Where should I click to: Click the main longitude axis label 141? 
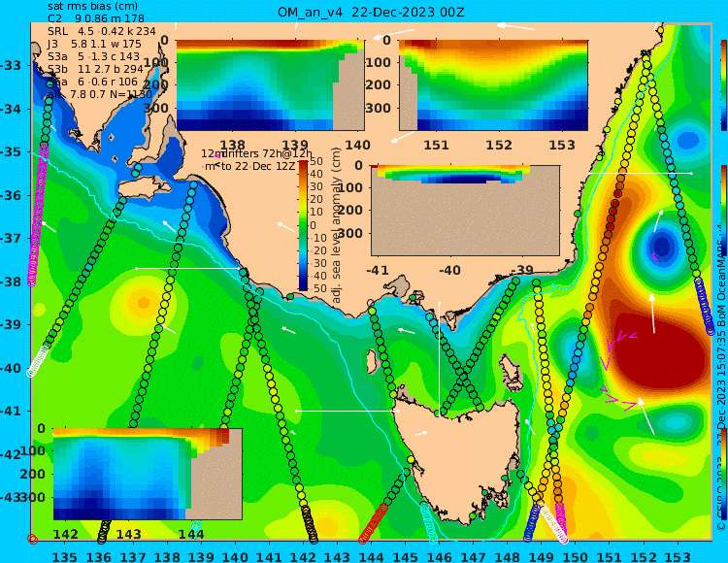(269, 557)
